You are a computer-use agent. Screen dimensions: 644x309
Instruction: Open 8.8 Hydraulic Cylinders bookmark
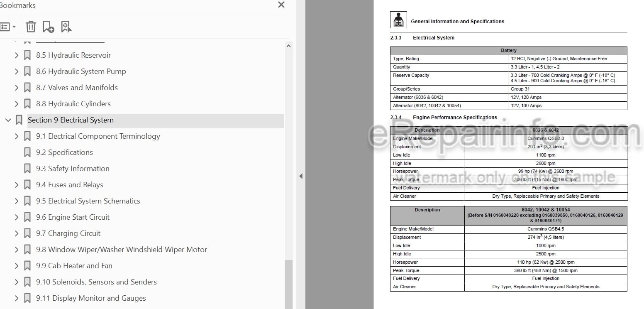click(73, 104)
